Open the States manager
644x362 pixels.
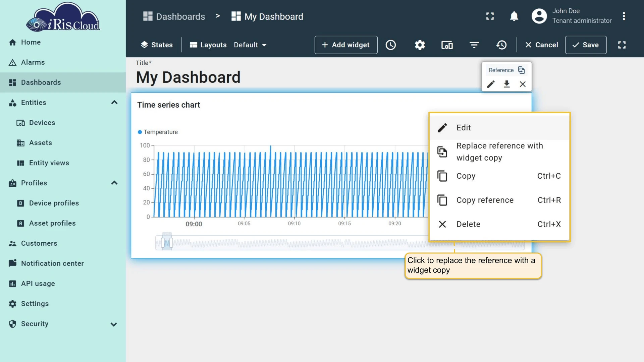pos(157,45)
